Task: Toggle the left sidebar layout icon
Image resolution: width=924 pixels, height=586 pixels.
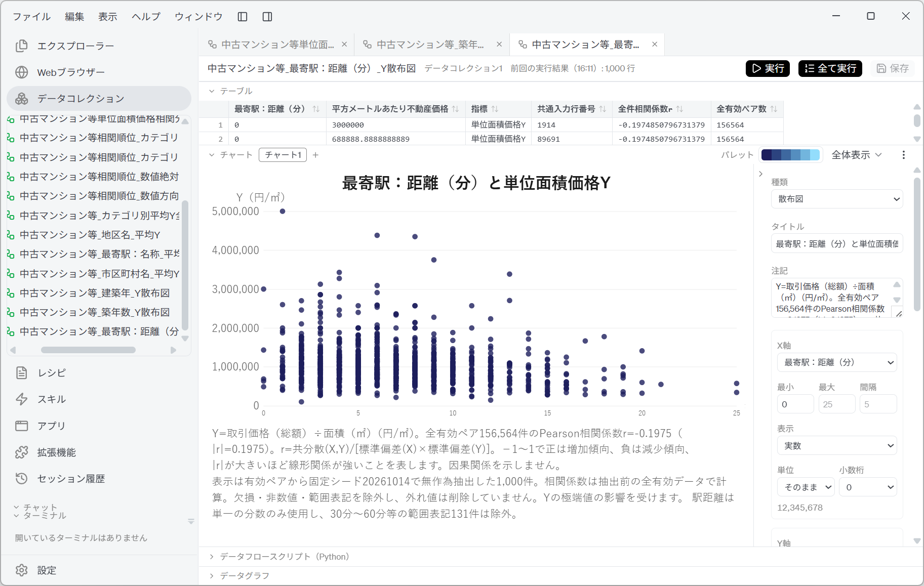Action: point(243,17)
